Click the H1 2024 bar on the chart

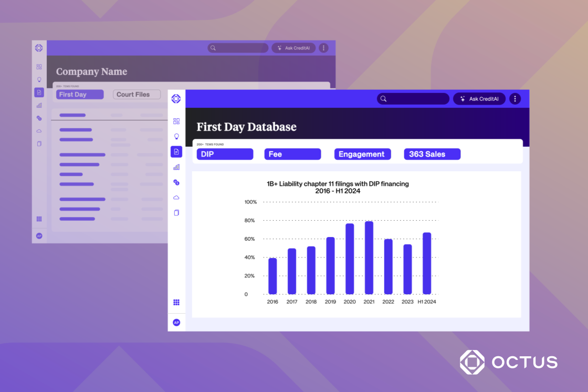point(426,263)
